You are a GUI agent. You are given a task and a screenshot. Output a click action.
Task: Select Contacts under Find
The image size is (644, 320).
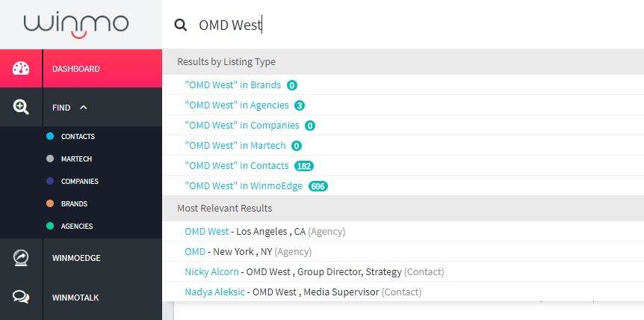[78, 136]
